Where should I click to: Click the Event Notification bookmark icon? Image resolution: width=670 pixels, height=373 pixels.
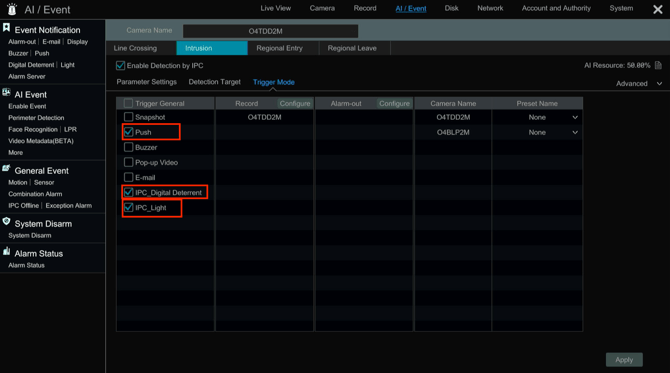click(6, 28)
